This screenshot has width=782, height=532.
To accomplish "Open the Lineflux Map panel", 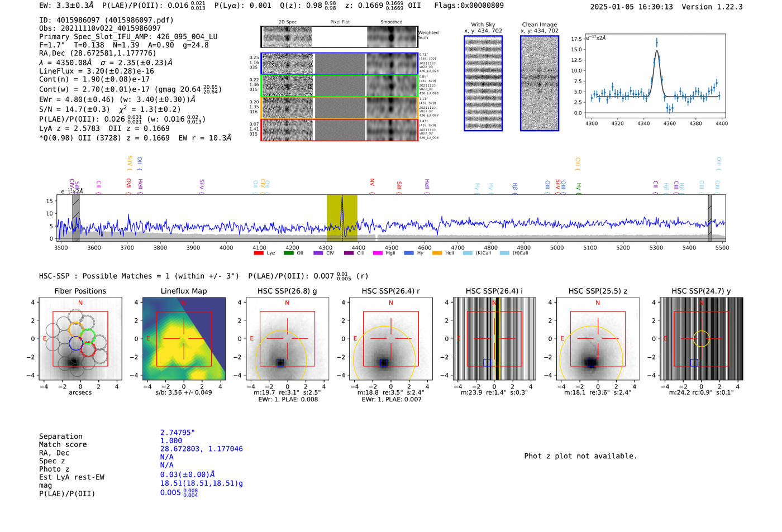I will click(184, 339).
